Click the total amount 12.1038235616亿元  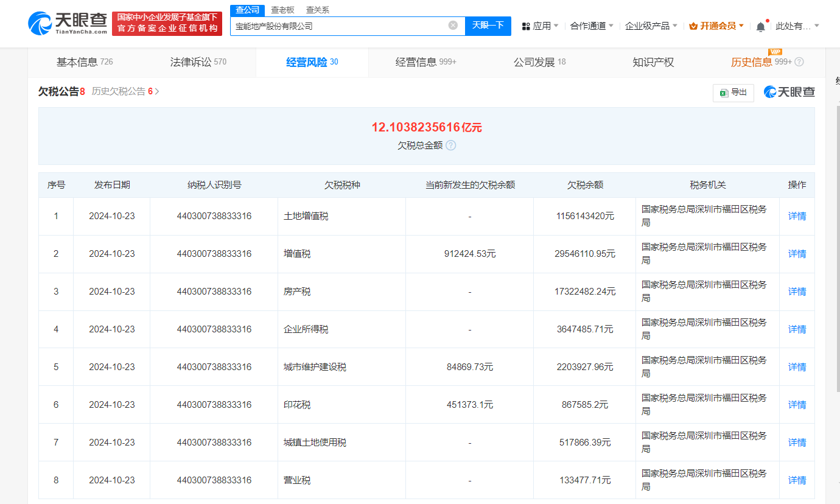(427, 127)
